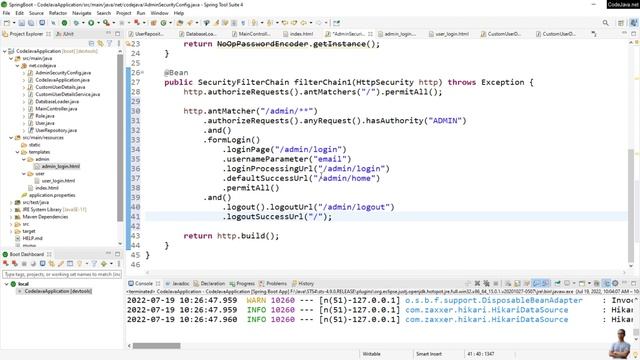Click the toolbar Search magnifier icon at right
640x360 pixels.
(x=606, y=23)
